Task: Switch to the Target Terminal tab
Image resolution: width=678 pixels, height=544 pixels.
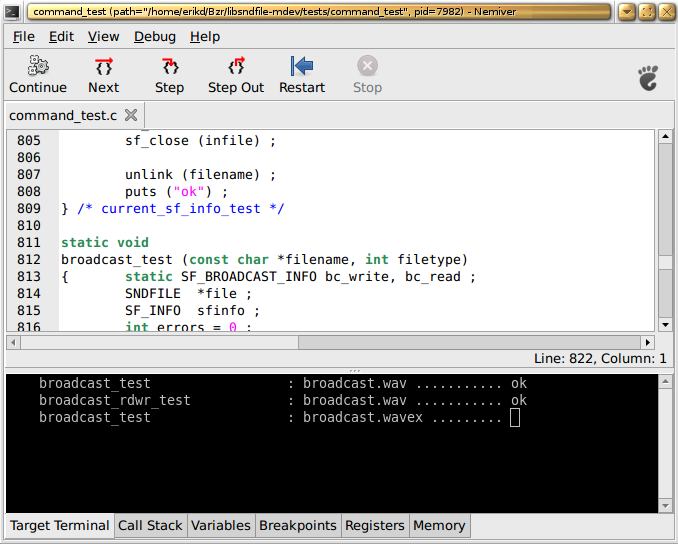Action: tap(59, 525)
